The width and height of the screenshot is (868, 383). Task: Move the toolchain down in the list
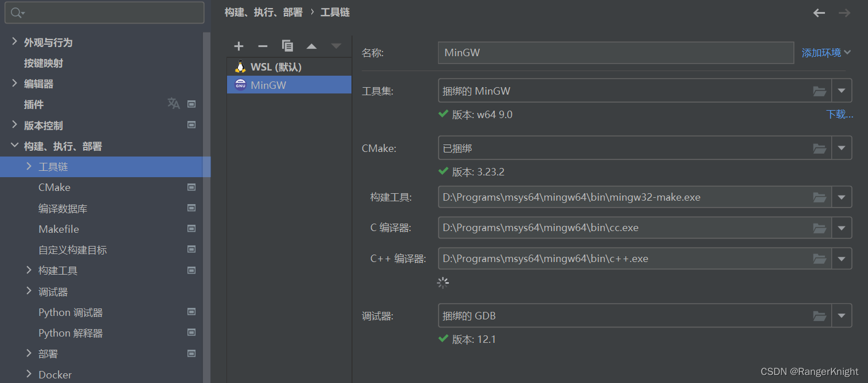337,46
